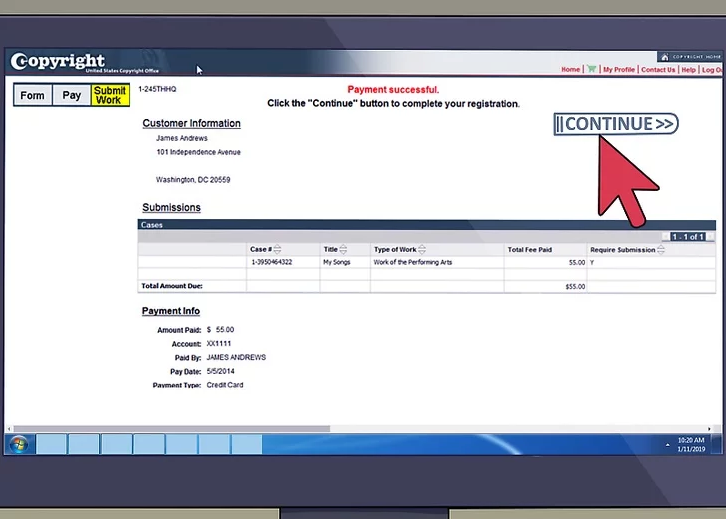Click the Copyright logo at top left
This screenshot has width=726, height=519.
[58, 62]
